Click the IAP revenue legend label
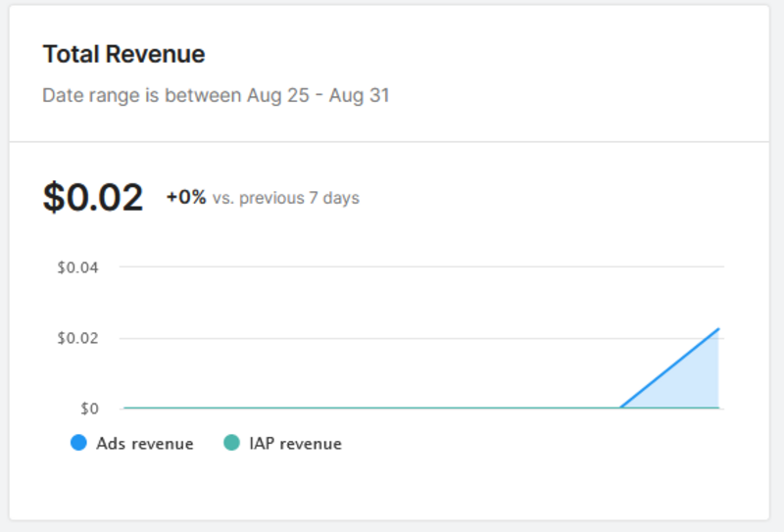Viewport: 784px width, 532px height. pyautogui.click(x=296, y=444)
